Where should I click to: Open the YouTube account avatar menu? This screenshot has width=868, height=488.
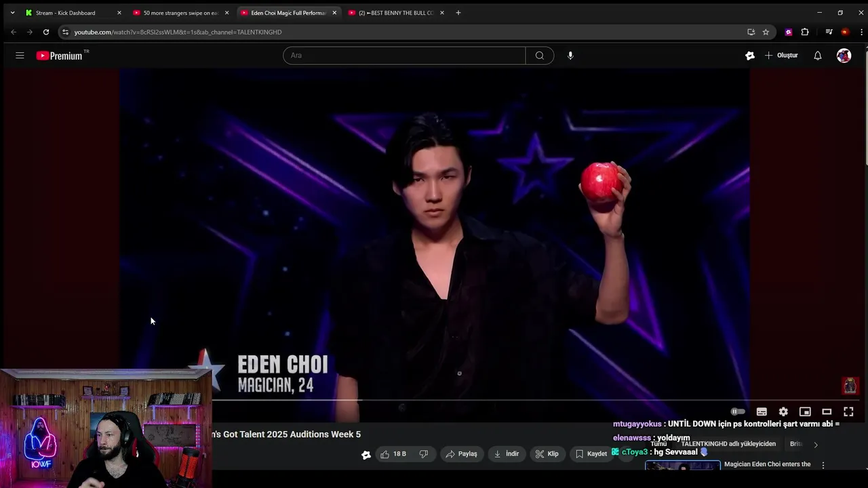point(844,56)
